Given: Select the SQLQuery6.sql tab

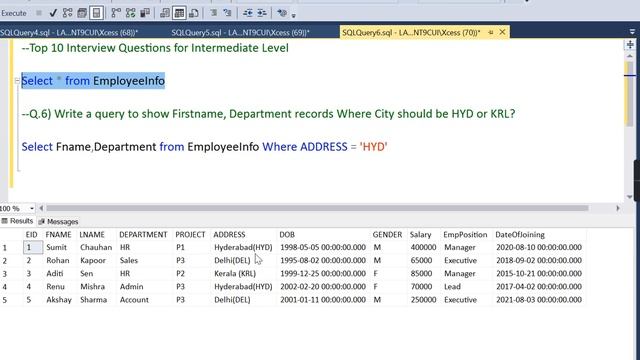Looking at the screenshot, I should 411,32.
